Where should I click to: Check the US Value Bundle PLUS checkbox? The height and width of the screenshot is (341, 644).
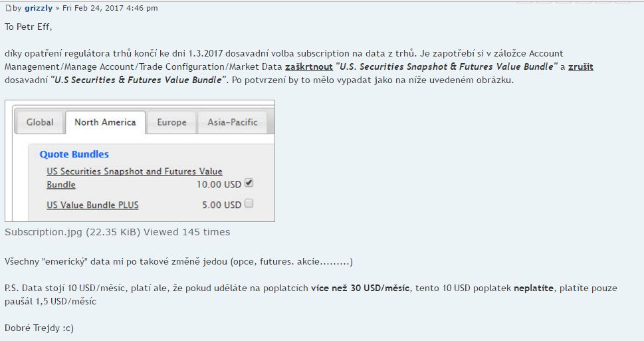pos(249,203)
